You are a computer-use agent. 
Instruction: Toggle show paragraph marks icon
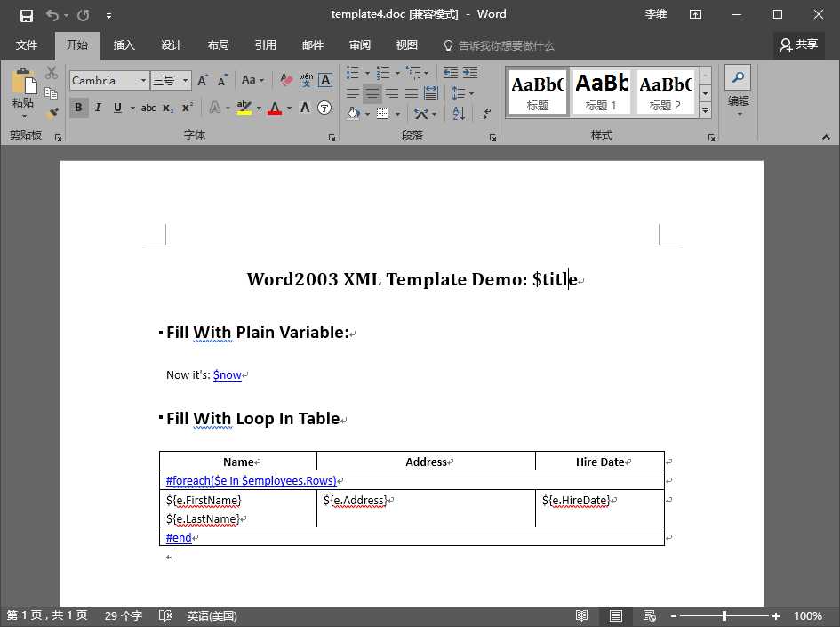click(x=485, y=113)
